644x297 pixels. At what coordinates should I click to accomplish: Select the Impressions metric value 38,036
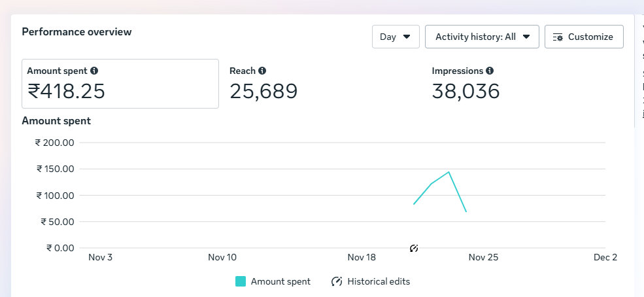(466, 92)
